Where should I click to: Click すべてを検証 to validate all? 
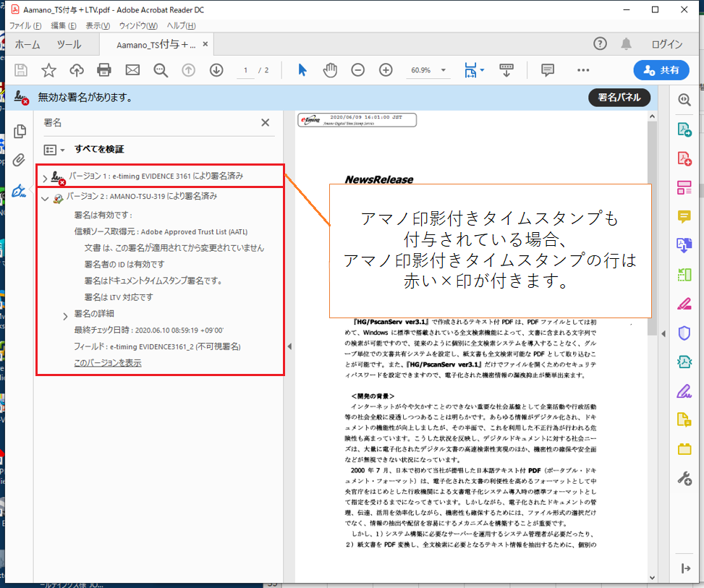coord(99,149)
